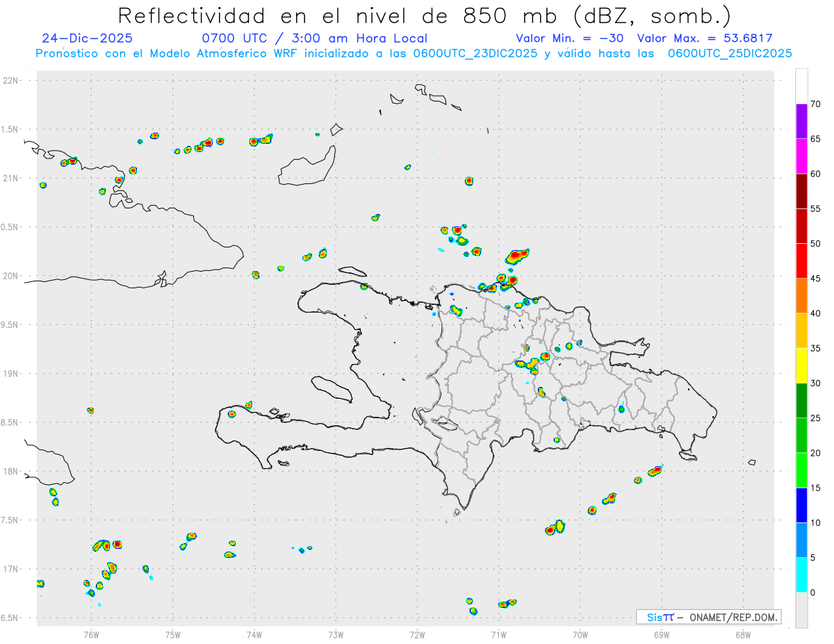Viewport: 834px width, 644px height.
Task: Click the dark blue 10-15 dBZ color band
Action: click(x=801, y=505)
